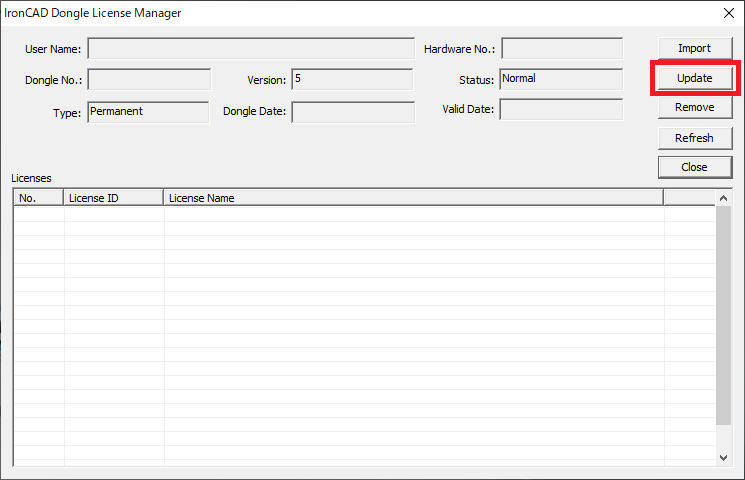This screenshot has width=745, height=480.
Task: Click the Licenses group label
Action: (31, 178)
